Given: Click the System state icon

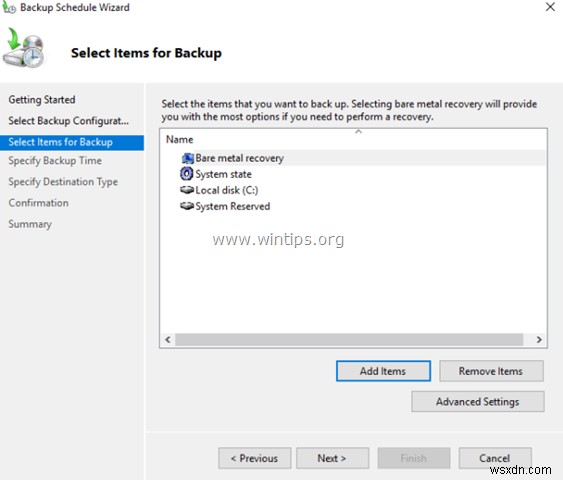Looking at the screenshot, I should (x=186, y=174).
